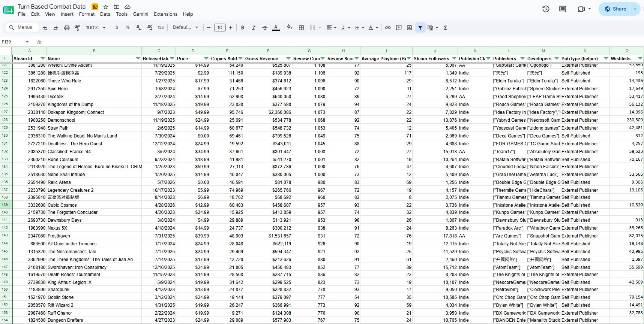Insert a chart

pos(409,28)
